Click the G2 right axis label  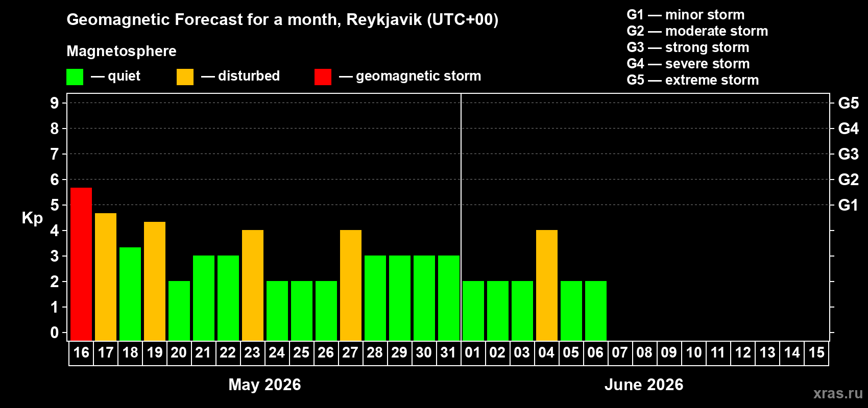click(849, 180)
